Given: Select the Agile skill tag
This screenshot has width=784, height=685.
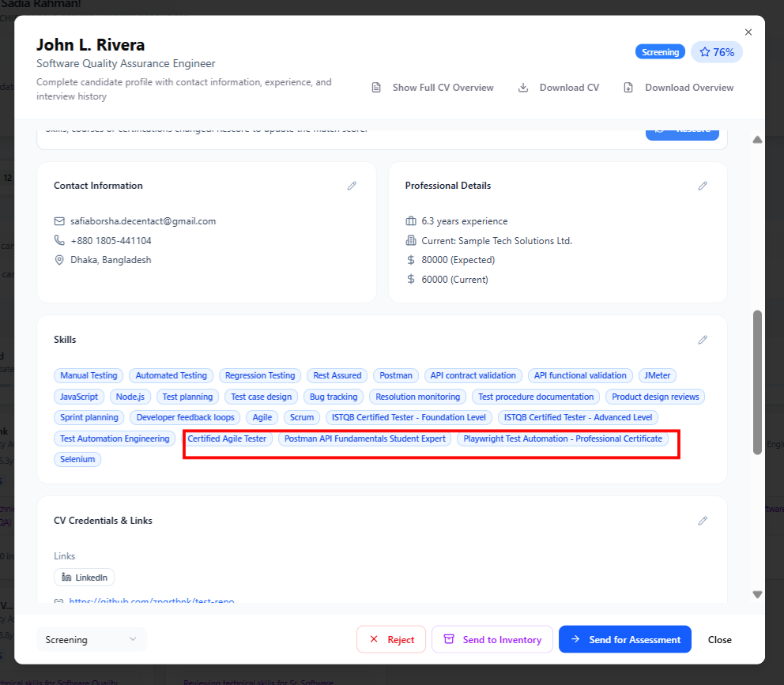Looking at the screenshot, I should [262, 417].
